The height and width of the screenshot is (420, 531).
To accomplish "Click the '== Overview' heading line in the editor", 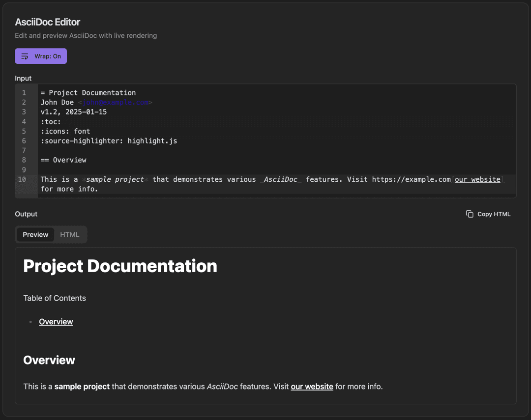I will point(63,160).
